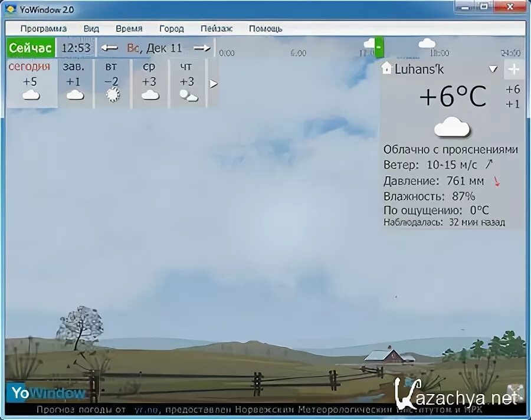Click the green Сейчас button
The height and width of the screenshot is (420, 531).
click(31, 48)
